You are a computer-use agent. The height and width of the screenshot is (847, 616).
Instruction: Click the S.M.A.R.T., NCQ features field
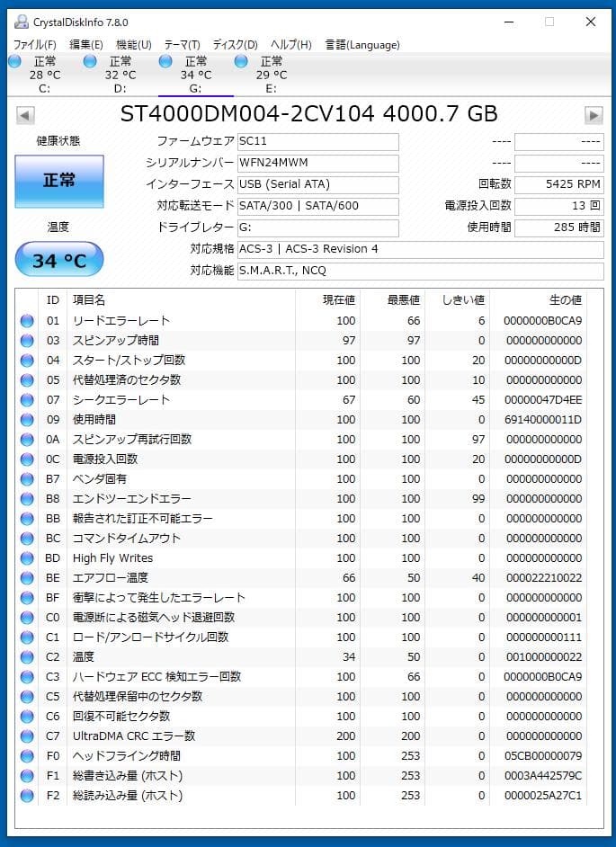(421, 272)
